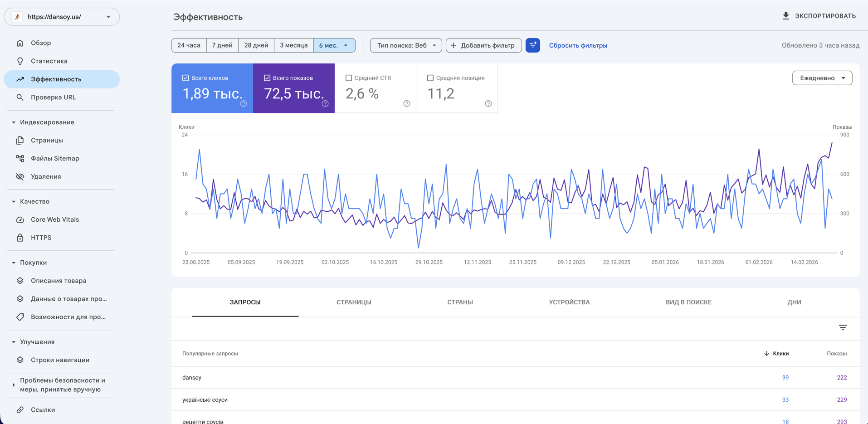Click Проверка URL magnifier icon

tap(20, 97)
